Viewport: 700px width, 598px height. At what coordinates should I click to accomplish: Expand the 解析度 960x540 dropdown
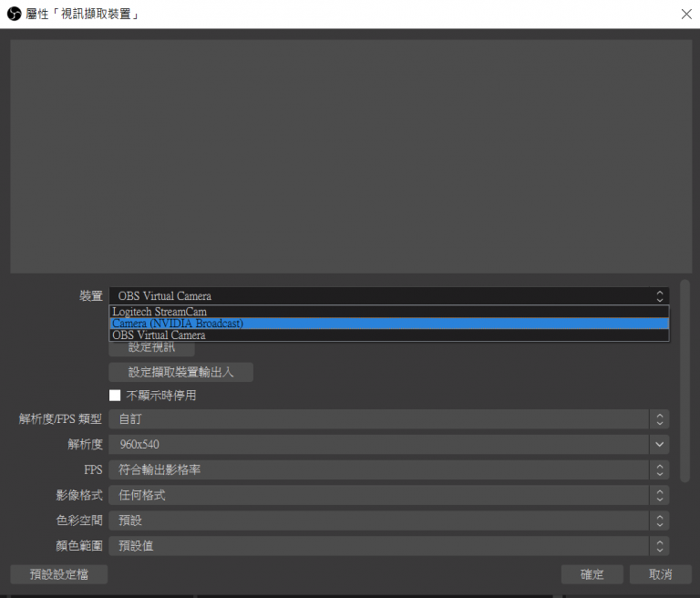(x=389, y=444)
